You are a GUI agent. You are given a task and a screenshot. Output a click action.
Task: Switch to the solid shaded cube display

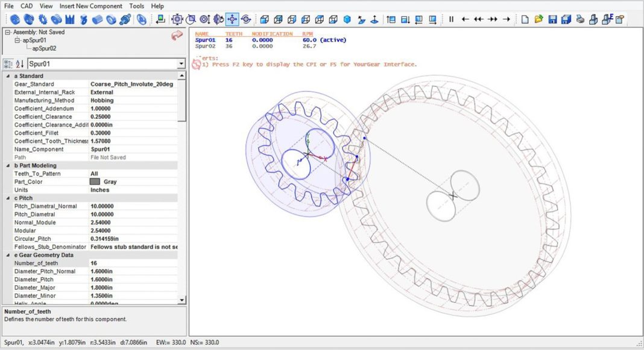click(347, 19)
